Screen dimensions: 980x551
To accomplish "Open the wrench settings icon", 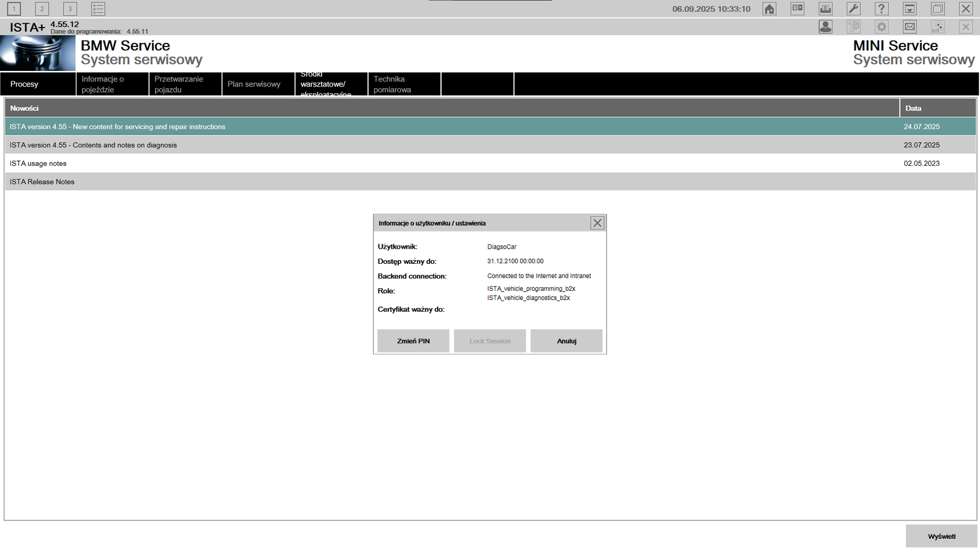I will [x=854, y=9].
